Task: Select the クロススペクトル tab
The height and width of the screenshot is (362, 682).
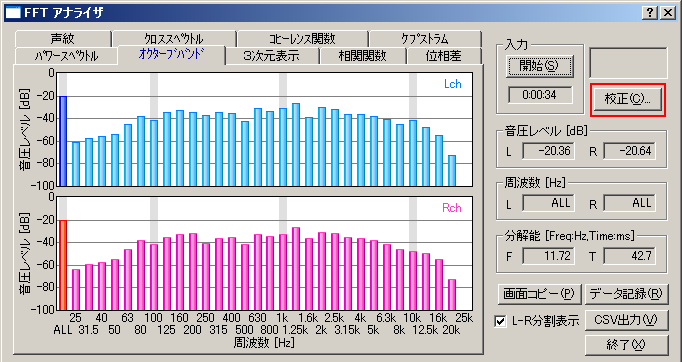Action: point(174,39)
